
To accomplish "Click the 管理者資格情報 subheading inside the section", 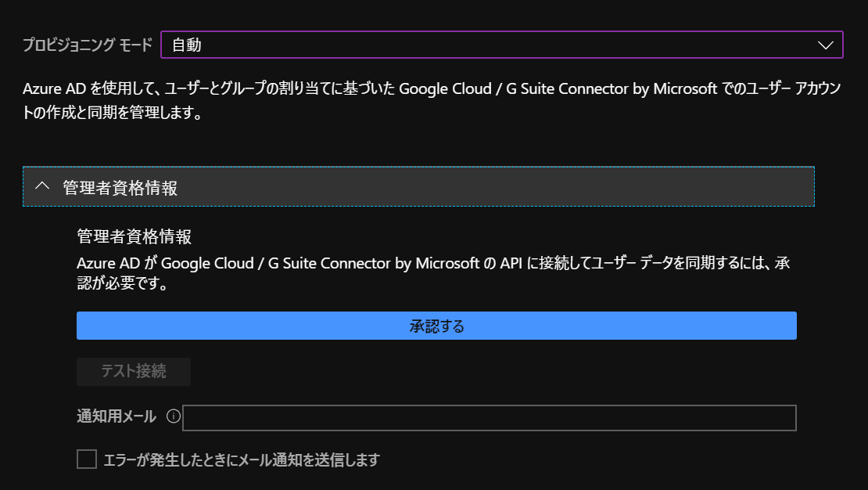I will (x=134, y=236).
